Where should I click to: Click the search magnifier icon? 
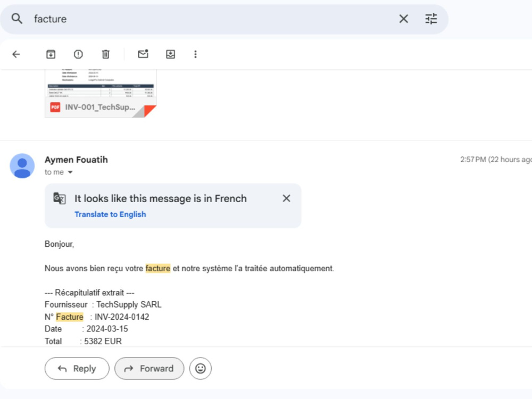coord(16,19)
